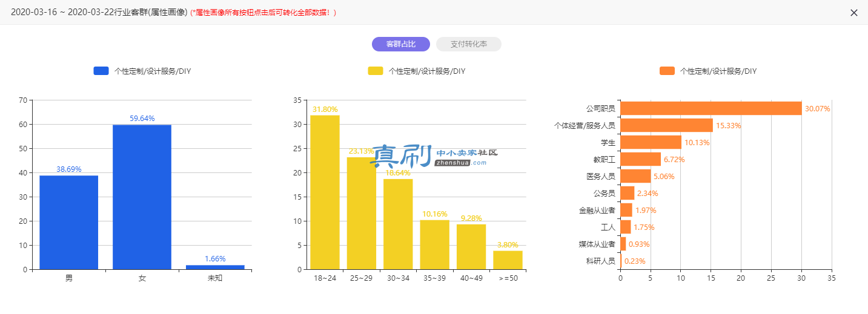Close the industry audience dialog
This screenshot has width=868, height=314.
(x=854, y=13)
